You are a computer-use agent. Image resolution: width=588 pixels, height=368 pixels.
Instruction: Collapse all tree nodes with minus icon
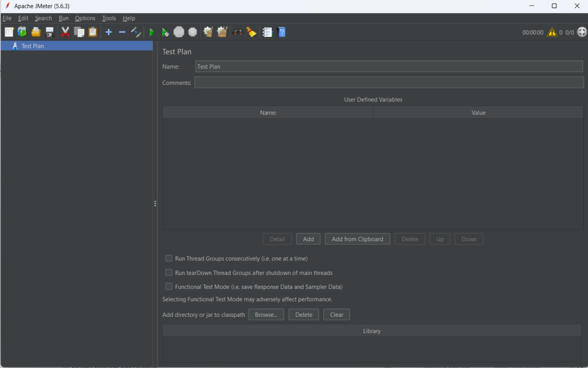pyautogui.click(x=122, y=32)
